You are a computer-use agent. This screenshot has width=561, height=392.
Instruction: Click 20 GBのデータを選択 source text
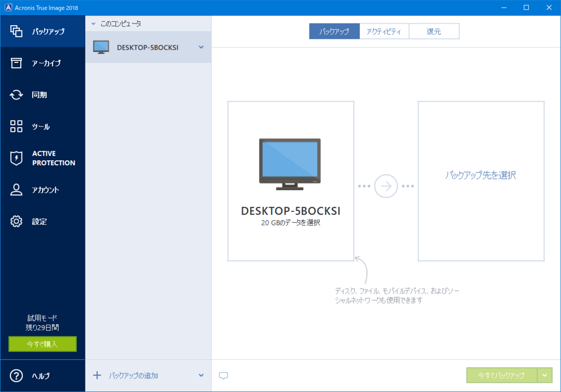click(x=290, y=223)
